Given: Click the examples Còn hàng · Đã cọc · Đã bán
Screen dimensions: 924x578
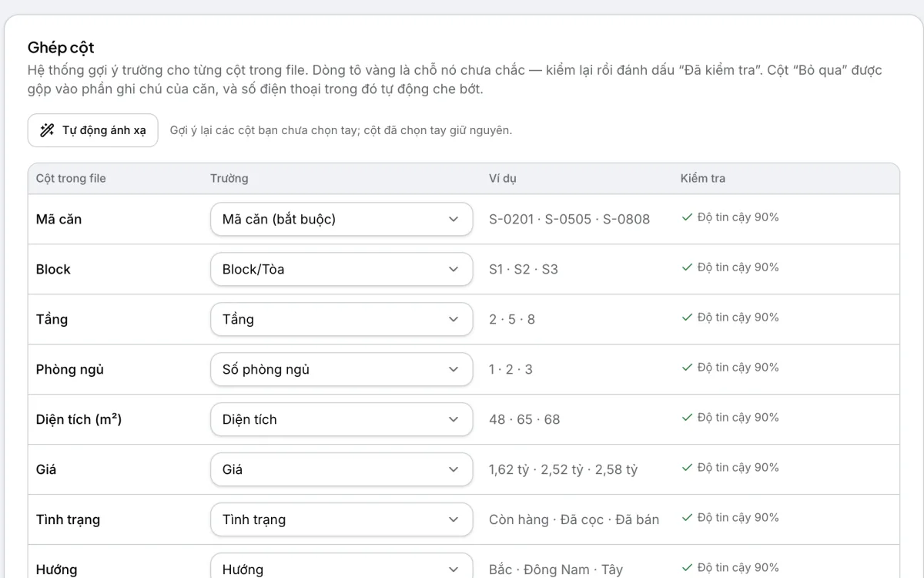Looking at the screenshot, I should coord(574,519).
